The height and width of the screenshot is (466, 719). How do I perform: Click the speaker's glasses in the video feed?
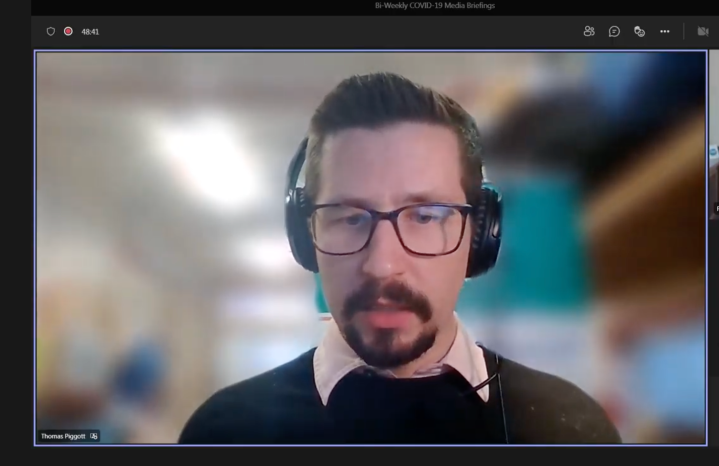pos(390,228)
